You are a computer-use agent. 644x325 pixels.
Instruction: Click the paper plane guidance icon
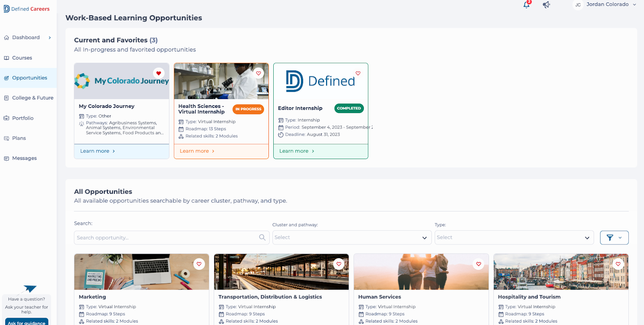[x=30, y=289]
